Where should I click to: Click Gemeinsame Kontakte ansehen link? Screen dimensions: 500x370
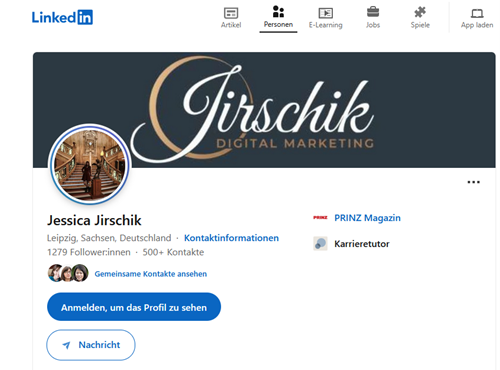coord(151,274)
